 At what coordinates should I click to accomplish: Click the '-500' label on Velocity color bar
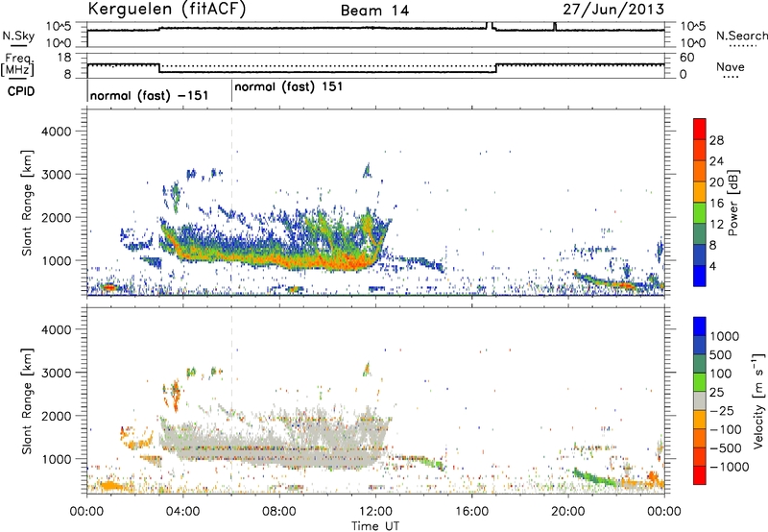[726, 448]
